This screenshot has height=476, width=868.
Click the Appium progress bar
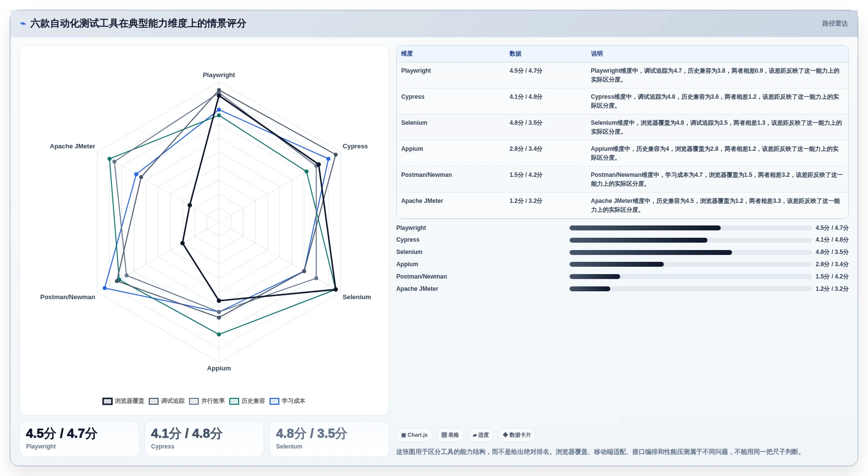(x=690, y=264)
